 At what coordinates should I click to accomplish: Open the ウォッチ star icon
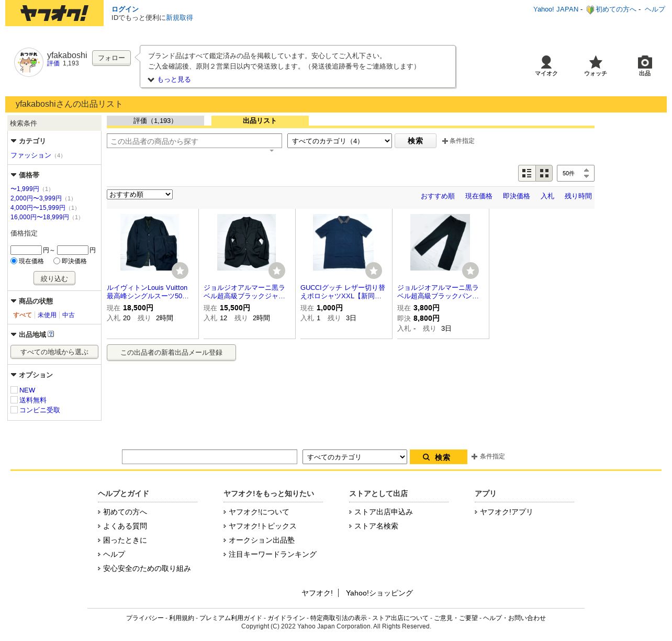click(x=596, y=62)
